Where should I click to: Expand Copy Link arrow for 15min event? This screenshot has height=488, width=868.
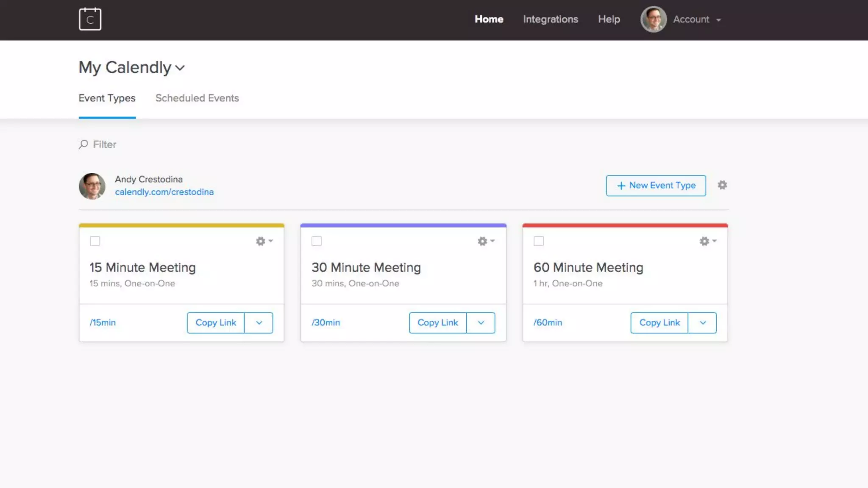259,323
